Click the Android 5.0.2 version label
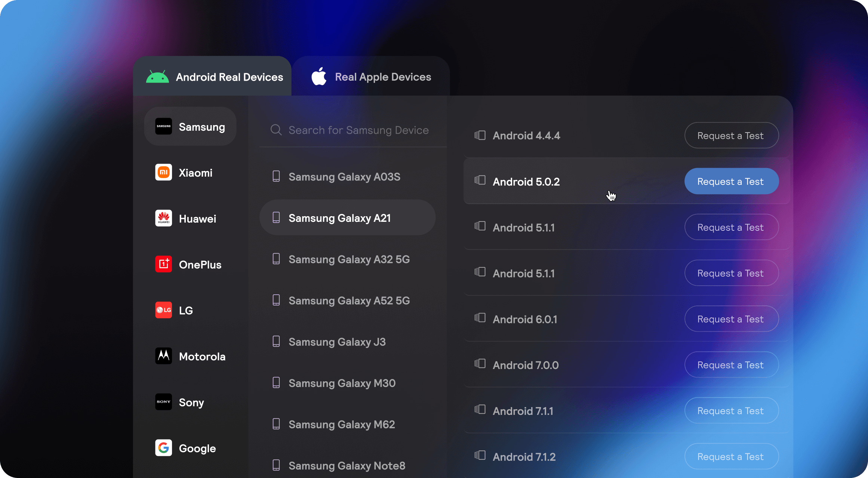The image size is (868, 478). pyautogui.click(x=526, y=181)
